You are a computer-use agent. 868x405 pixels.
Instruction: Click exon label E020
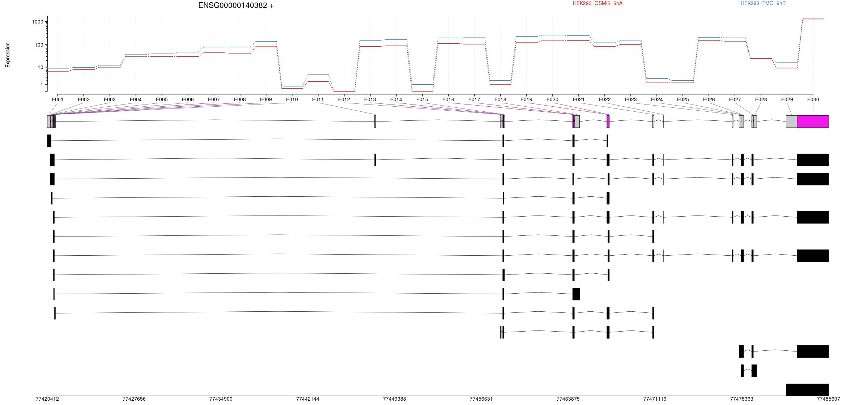pyautogui.click(x=552, y=99)
